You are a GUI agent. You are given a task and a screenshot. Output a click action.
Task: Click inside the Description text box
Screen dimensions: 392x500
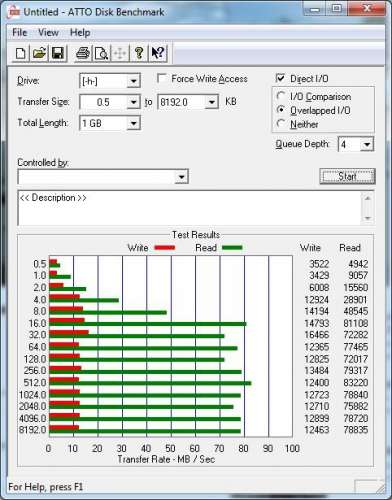[x=189, y=208]
